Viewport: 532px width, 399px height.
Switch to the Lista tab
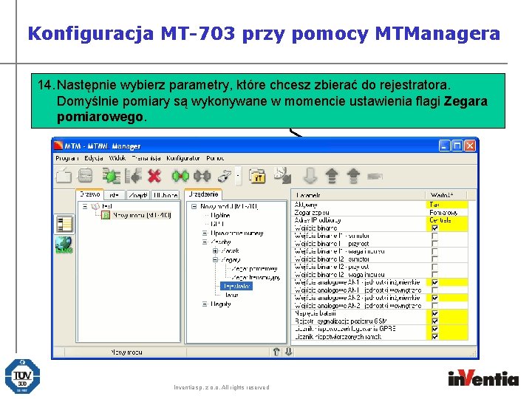[x=115, y=195]
